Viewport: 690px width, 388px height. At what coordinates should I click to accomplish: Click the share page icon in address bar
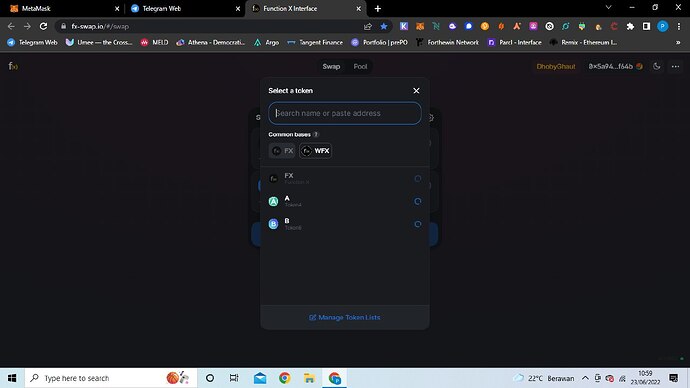(x=368, y=26)
